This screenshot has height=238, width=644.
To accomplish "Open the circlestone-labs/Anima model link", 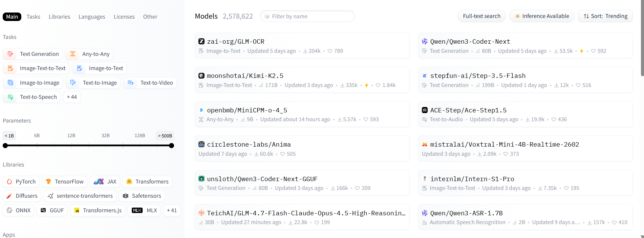I will coord(249,144).
